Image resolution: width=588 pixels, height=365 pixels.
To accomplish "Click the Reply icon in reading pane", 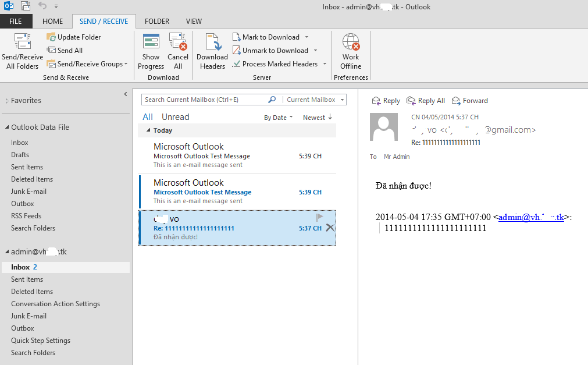I will (376, 101).
